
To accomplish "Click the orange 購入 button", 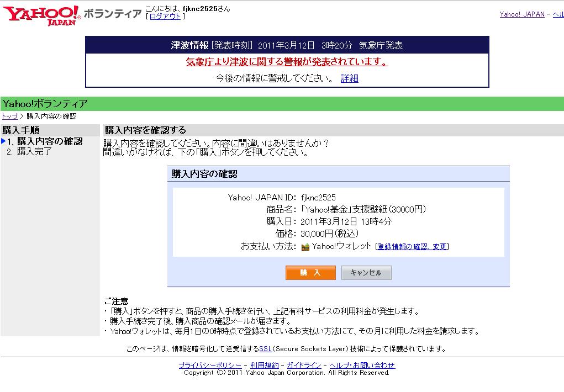I will point(311,273).
